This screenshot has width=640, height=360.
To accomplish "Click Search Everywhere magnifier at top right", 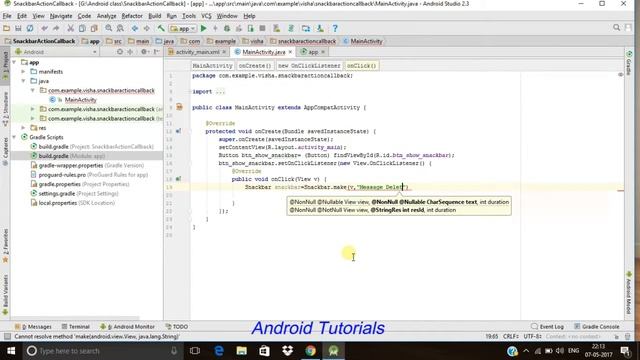I will (616, 27).
